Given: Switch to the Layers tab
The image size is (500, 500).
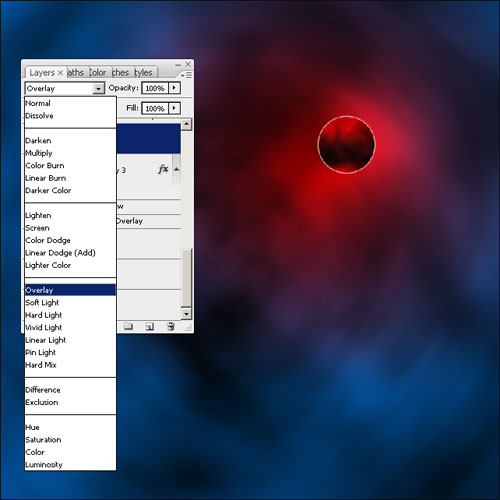Looking at the screenshot, I should tap(42, 72).
